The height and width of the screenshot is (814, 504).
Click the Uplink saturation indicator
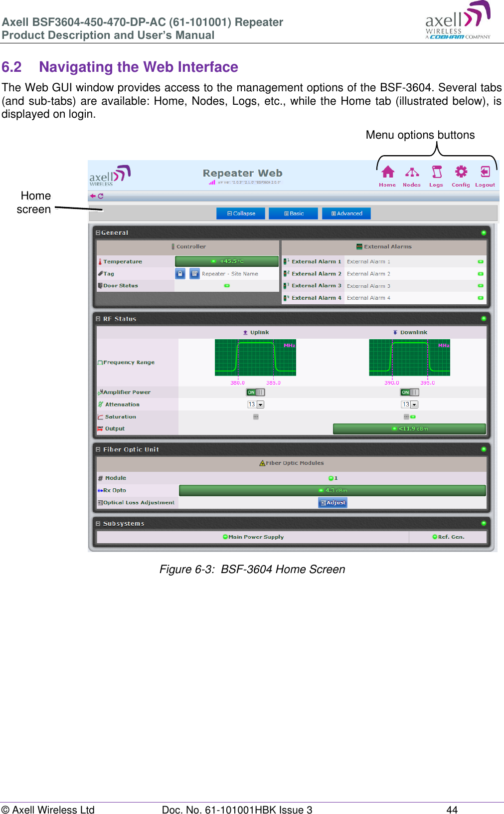pyautogui.click(x=256, y=417)
